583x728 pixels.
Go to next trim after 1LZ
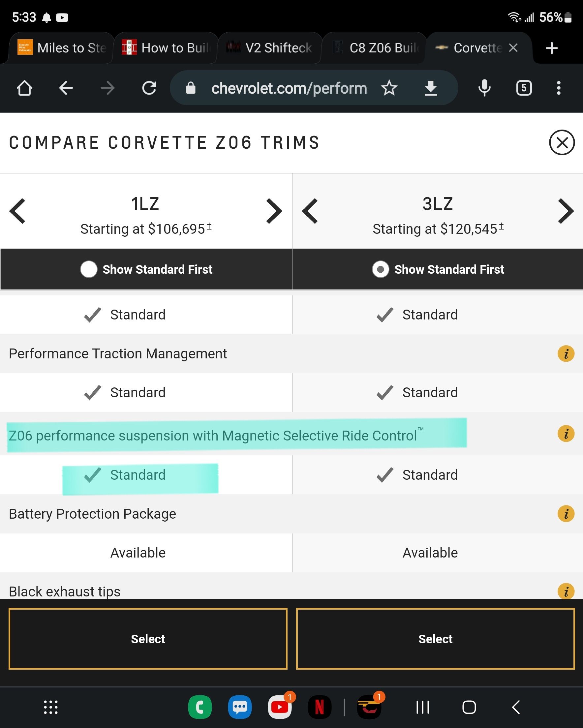(274, 211)
